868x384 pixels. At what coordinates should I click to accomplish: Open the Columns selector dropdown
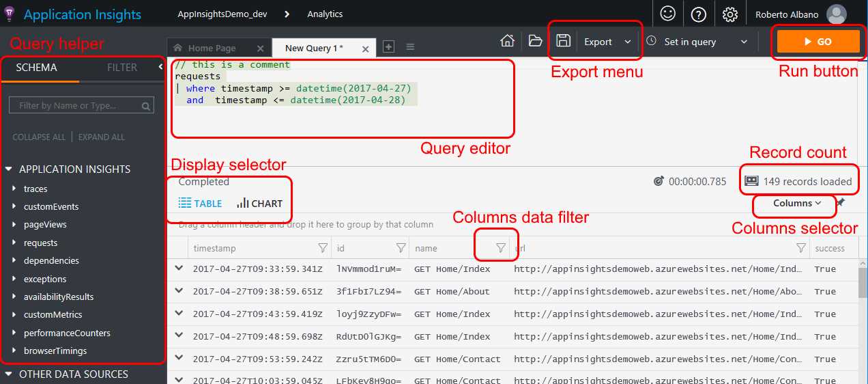coord(797,203)
